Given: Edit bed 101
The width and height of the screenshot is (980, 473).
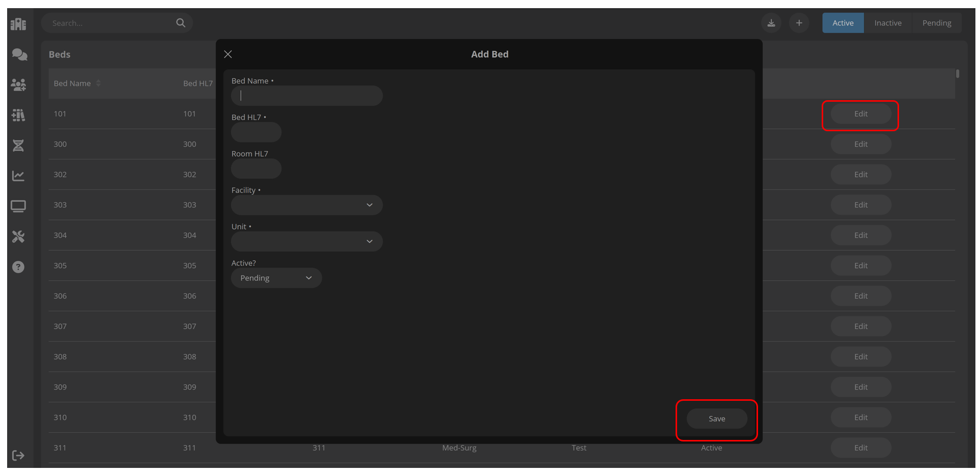Looking at the screenshot, I should (x=861, y=114).
